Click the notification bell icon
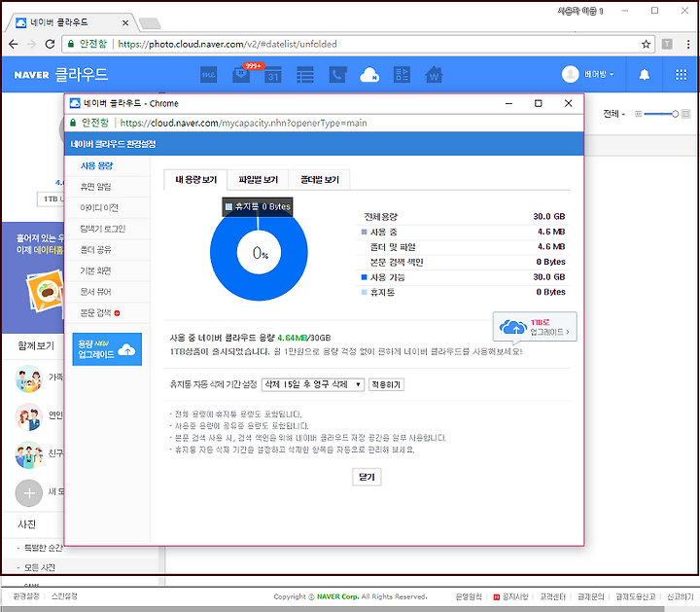Image resolution: width=700 pixels, height=612 pixels. [645, 75]
